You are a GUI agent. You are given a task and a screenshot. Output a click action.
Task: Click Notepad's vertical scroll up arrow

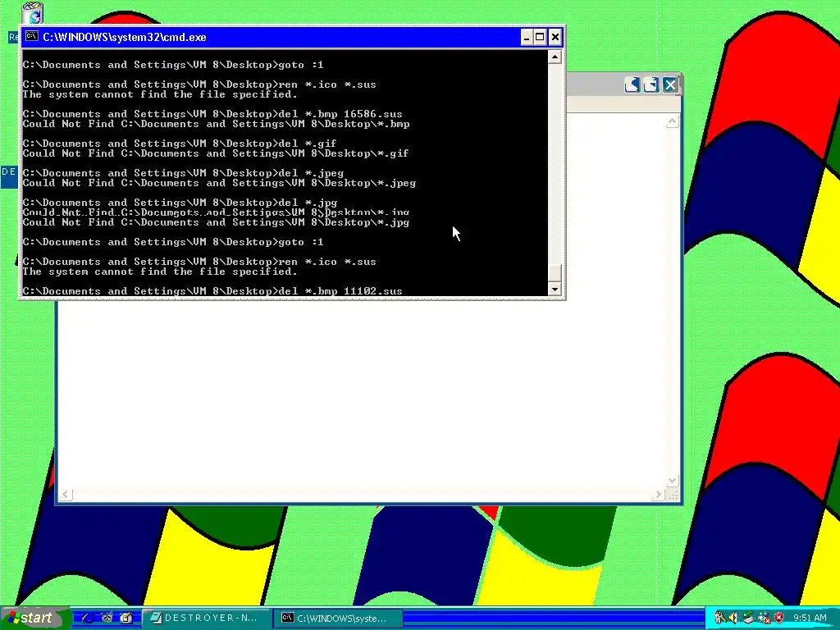pos(673,121)
